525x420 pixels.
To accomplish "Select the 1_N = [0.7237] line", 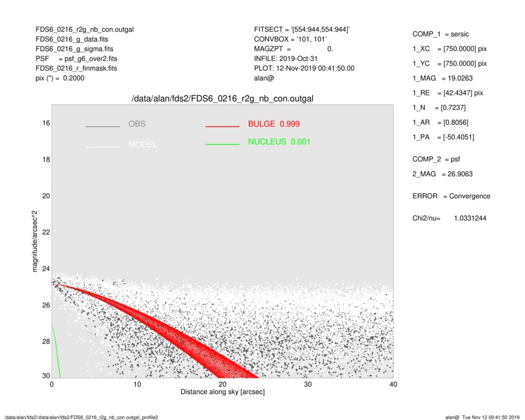I will [x=439, y=108].
